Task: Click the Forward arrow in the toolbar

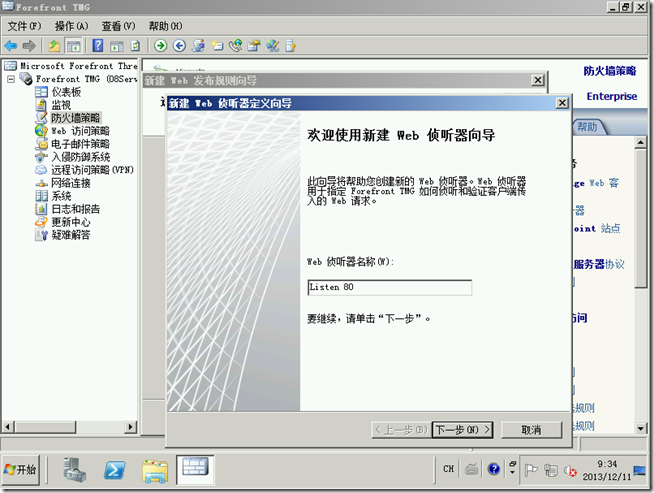Action: (29, 45)
